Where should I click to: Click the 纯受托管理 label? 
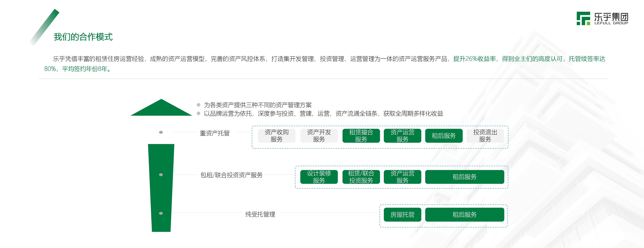click(x=260, y=215)
